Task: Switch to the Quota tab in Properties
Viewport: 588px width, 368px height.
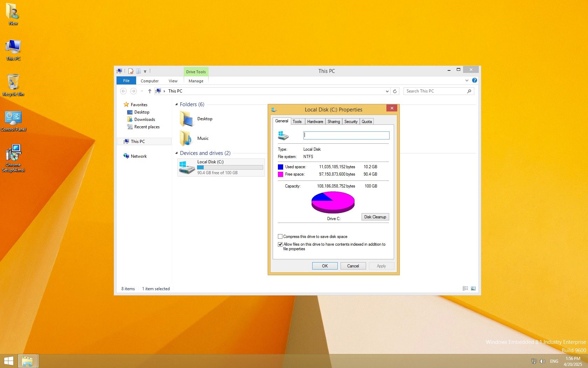Action: coord(367,122)
